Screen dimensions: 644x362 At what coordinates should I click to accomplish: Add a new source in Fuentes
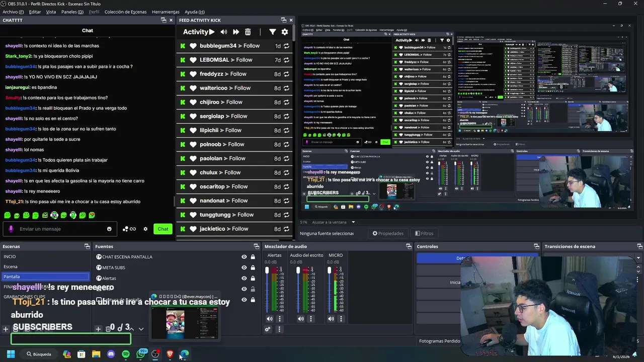pyautogui.click(x=99, y=329)
